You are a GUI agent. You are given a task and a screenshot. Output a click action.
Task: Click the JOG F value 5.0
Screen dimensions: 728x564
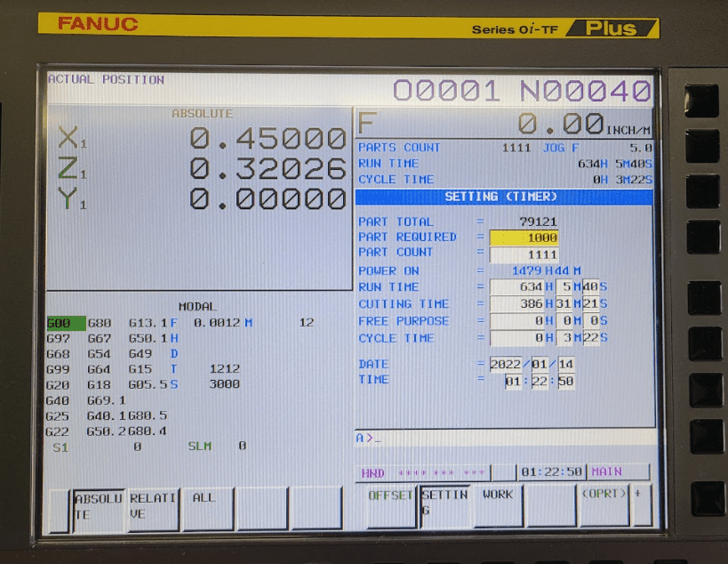pos(641,149)
